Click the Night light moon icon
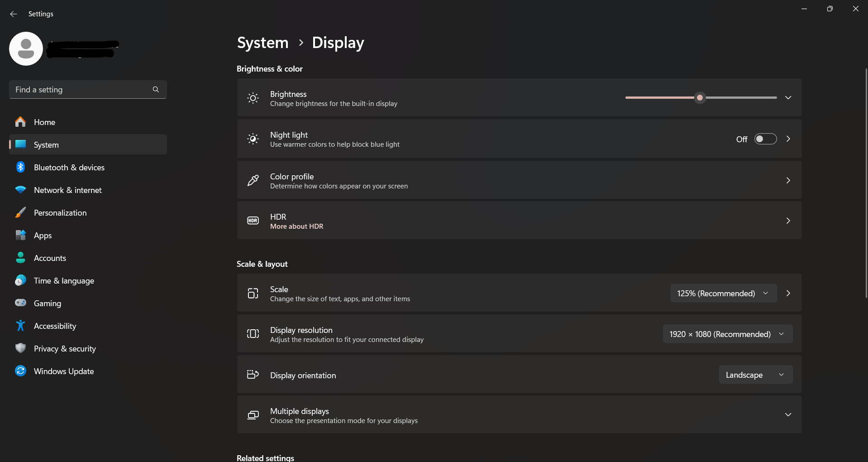This screenshot has width=868, height=462. (x=253, y=139)
